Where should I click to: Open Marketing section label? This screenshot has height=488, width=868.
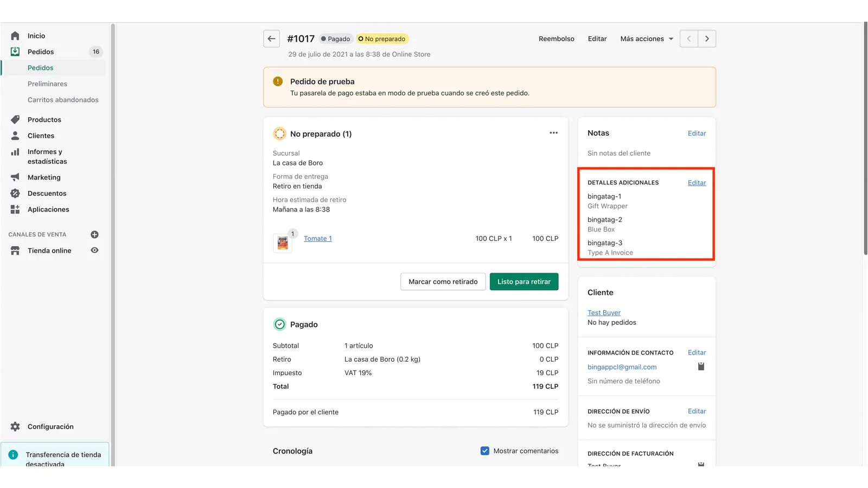[44, 177]
